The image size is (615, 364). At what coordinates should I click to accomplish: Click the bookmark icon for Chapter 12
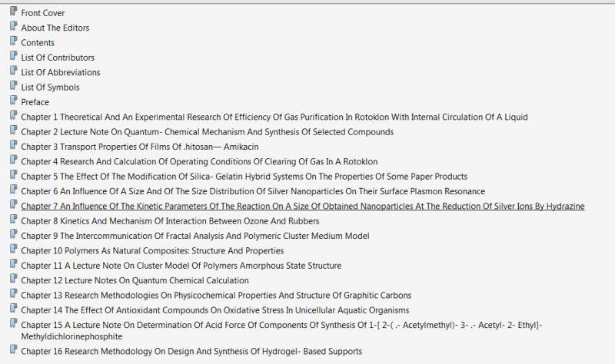(x=13, y=279)
